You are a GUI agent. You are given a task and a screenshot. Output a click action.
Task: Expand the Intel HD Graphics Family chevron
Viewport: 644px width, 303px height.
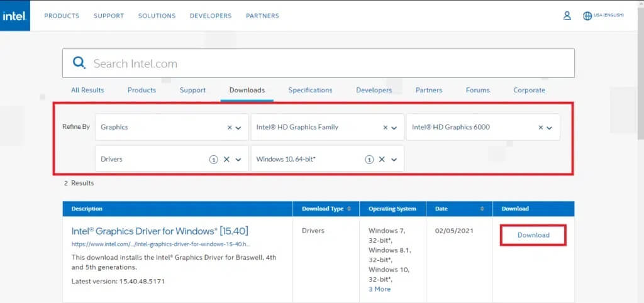[x=394, y=128]
